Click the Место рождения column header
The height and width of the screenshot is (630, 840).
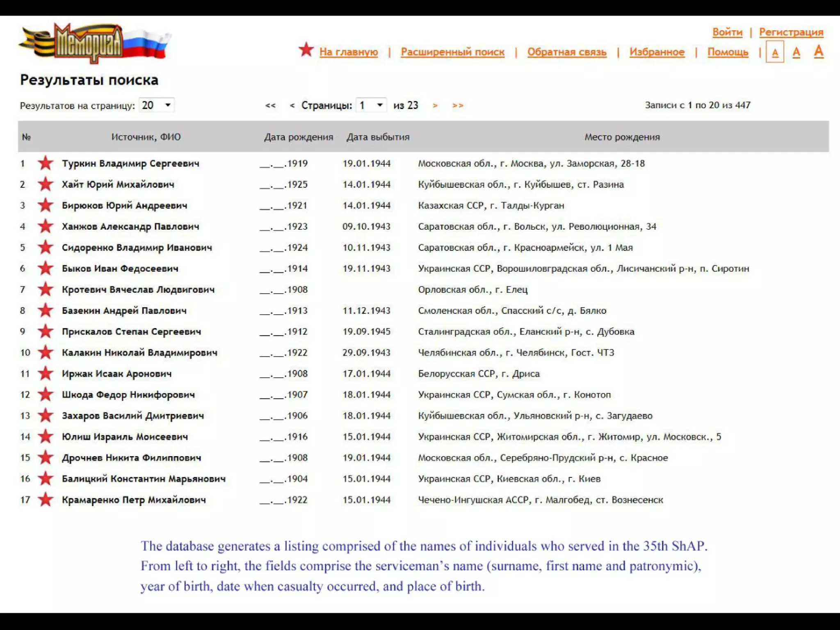click(622, 137)
